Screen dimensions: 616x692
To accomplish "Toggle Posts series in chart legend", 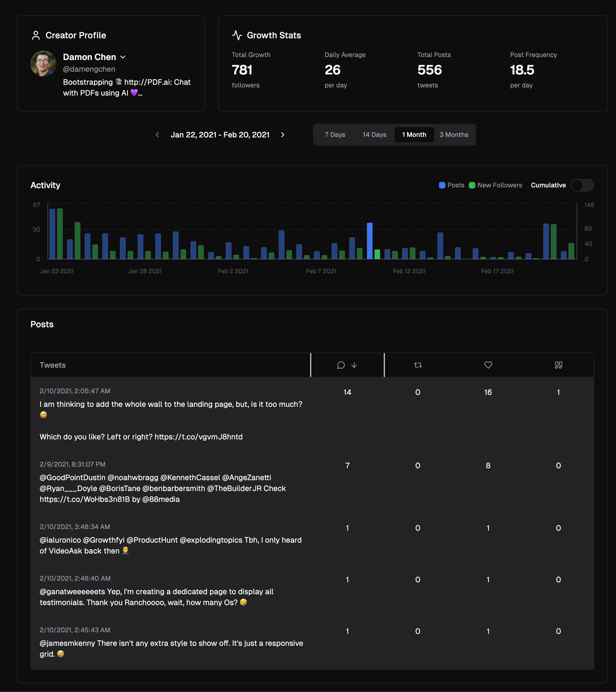I will [451, 185].
